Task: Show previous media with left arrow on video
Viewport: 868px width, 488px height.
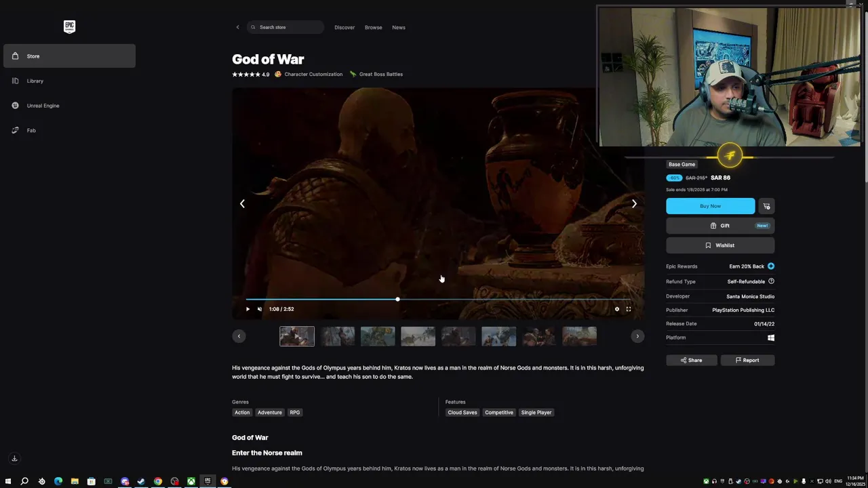Action: [242, 203]
